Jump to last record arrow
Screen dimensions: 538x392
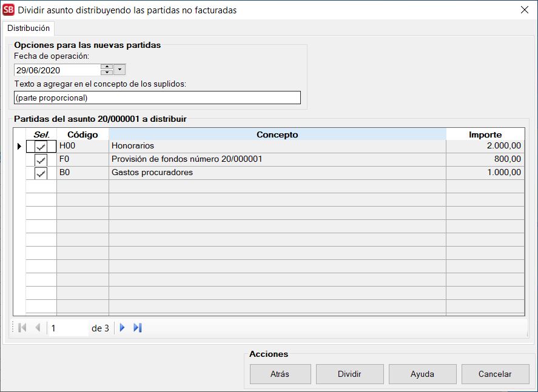pyautogui.click(x=138, y=328)
